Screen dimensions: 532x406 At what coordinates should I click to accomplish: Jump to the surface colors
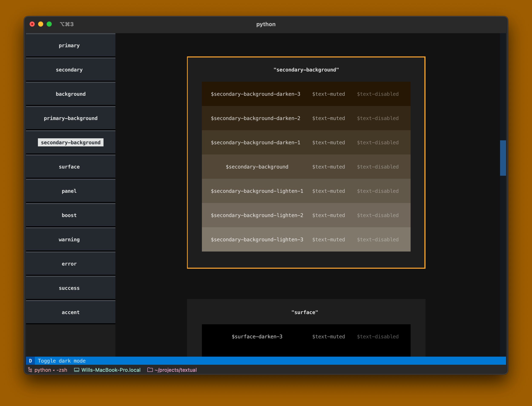[x=71, y=167]
